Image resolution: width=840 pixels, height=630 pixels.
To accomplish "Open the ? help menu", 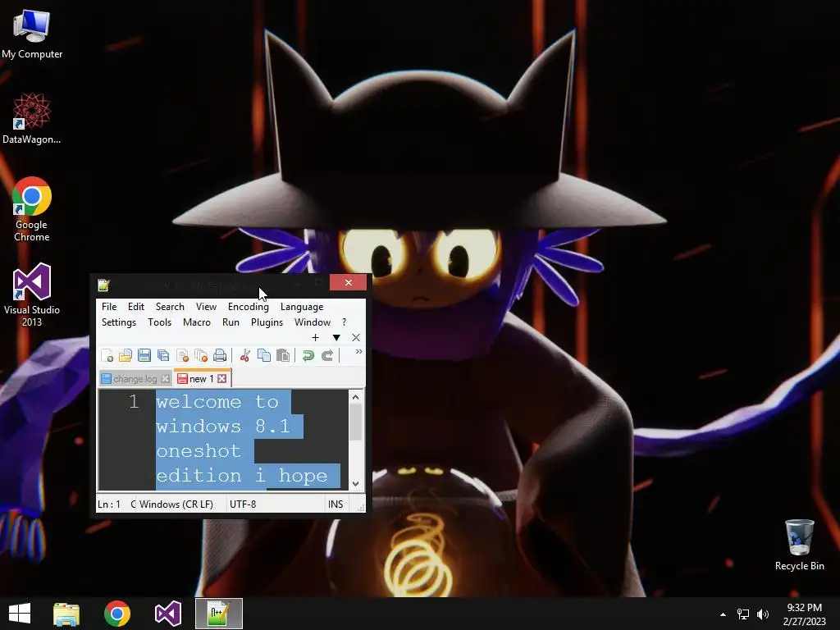I will click(344, 322).
